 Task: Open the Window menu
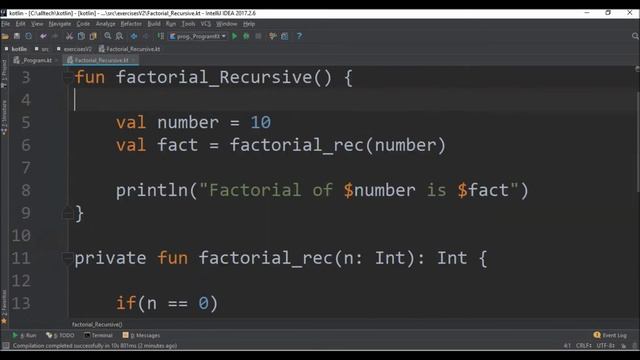(227, 24)
